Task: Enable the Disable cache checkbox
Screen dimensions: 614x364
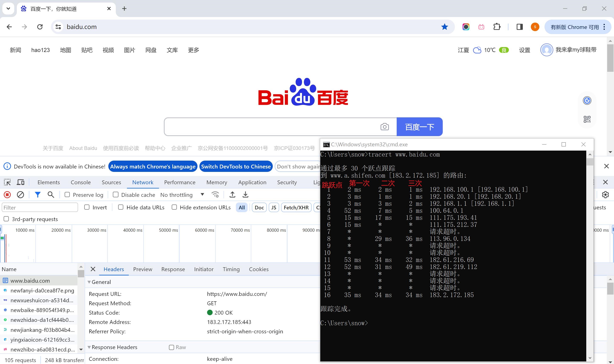Action: click(115, 195)
